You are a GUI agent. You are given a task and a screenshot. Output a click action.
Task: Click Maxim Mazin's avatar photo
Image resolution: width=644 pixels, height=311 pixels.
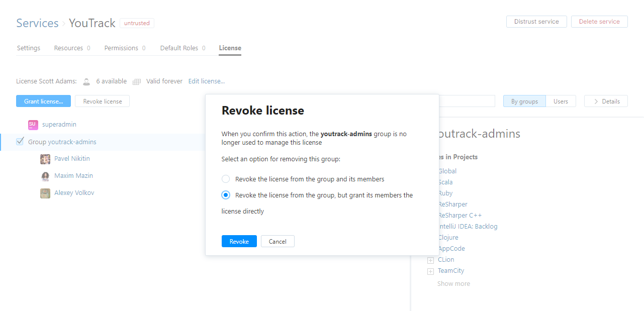(45, 176)
